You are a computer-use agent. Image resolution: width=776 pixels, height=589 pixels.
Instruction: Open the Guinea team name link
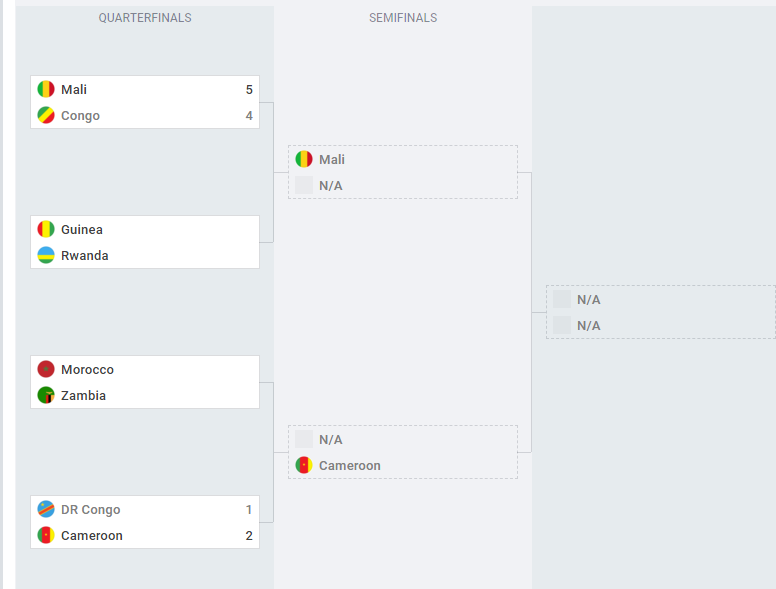click(82, 230)
